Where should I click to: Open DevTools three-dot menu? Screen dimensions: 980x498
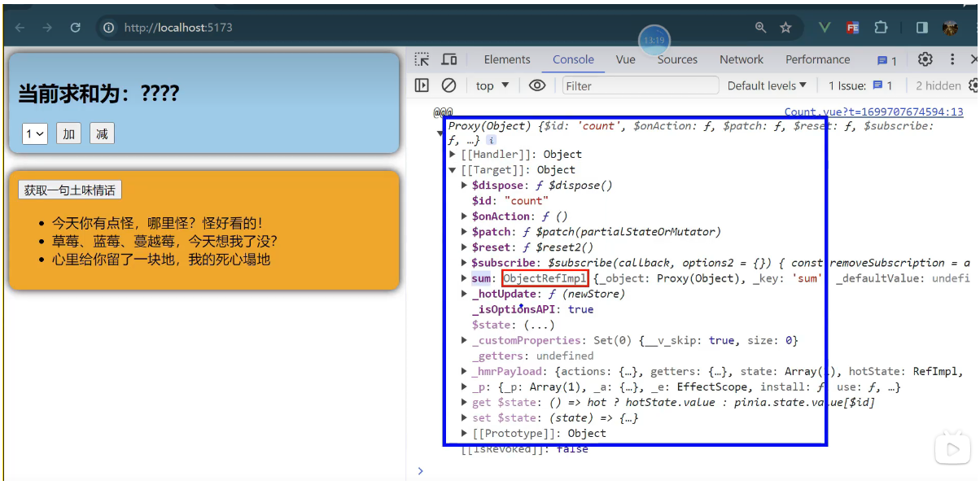click(952, 59)
